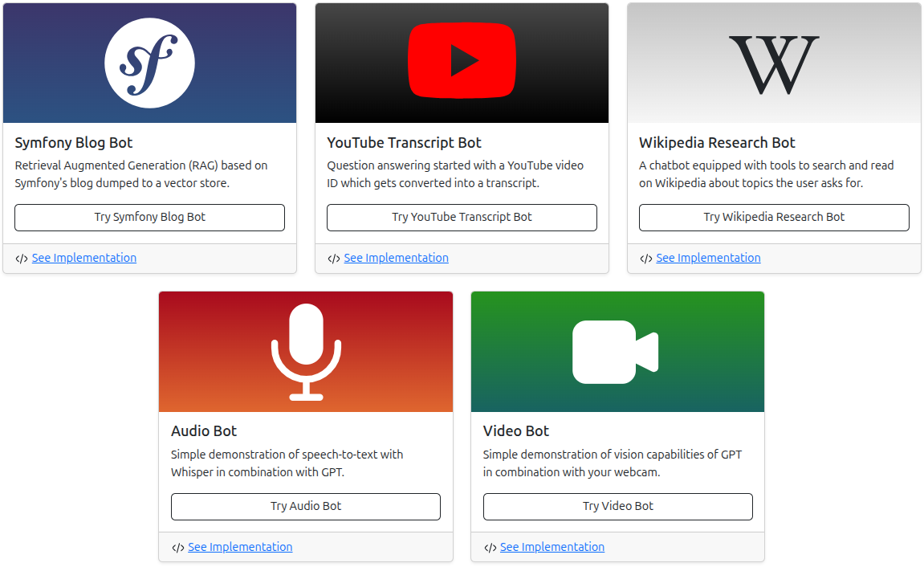Try YouTube Transcript Bot

[462, 218]
